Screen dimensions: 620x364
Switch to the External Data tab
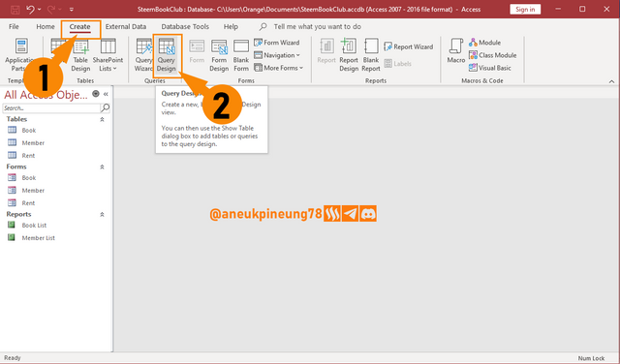click(x=126, y=26)
